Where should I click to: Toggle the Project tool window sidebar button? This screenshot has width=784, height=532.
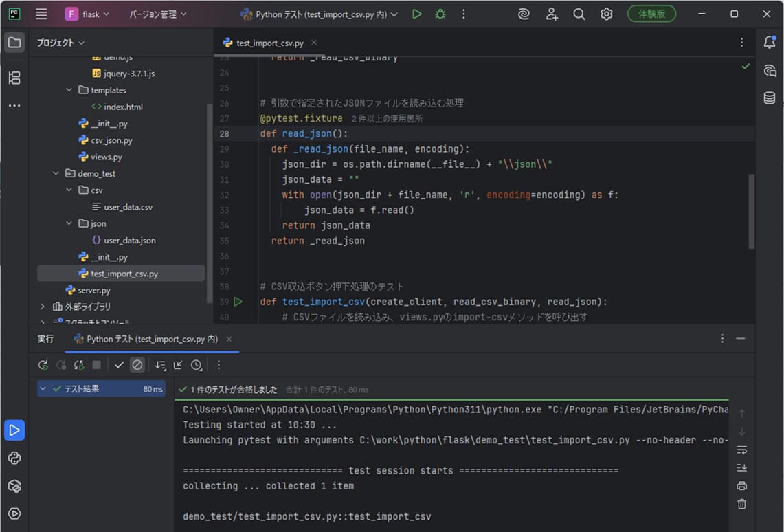(x=14, y=43)
